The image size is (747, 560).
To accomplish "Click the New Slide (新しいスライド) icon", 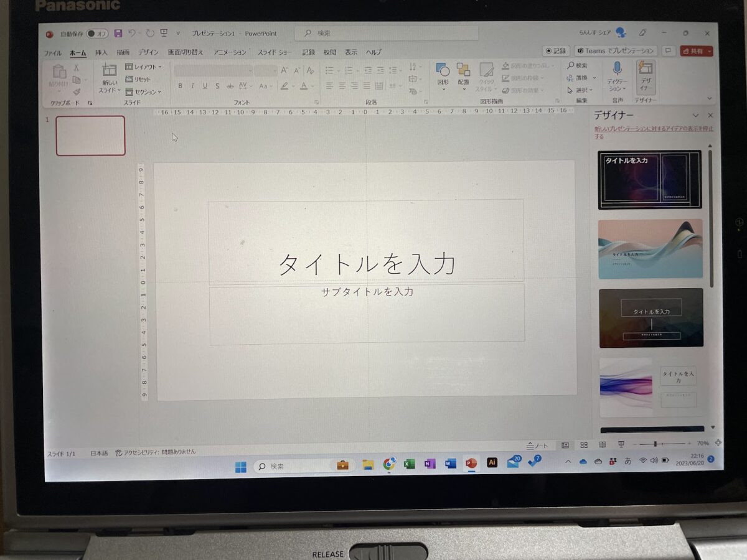I will (x=110, y=70).
